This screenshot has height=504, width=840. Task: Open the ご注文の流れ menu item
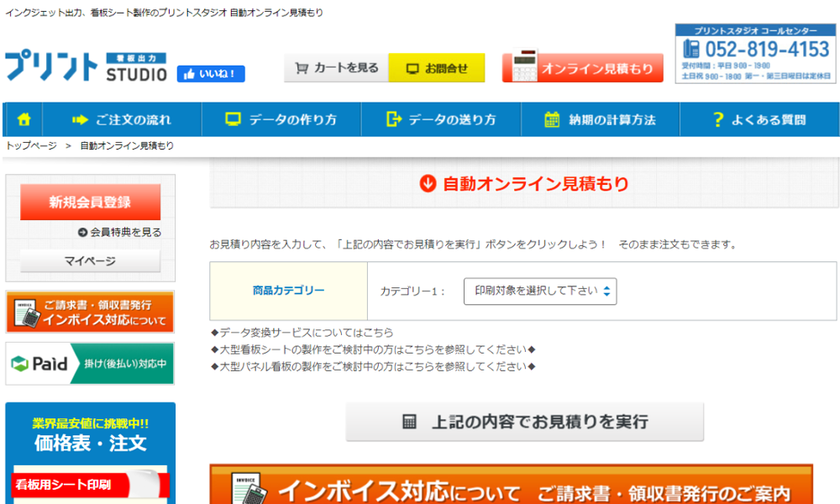point(122,119)
